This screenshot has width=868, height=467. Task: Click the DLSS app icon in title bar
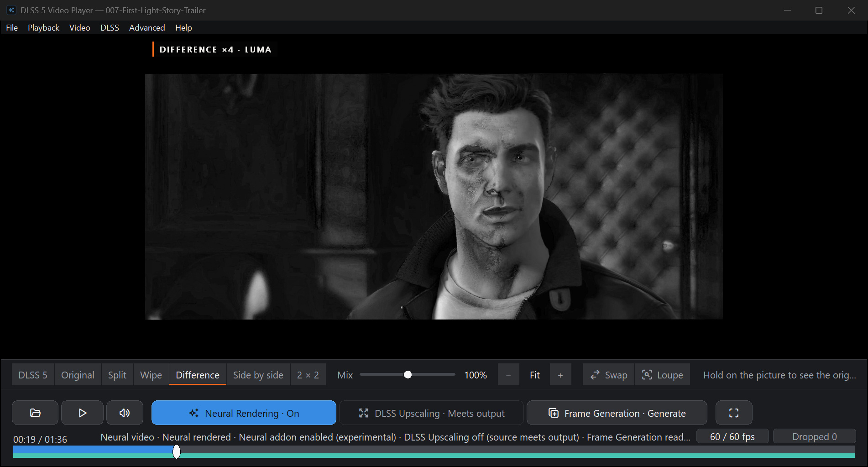tap(11, 10)
